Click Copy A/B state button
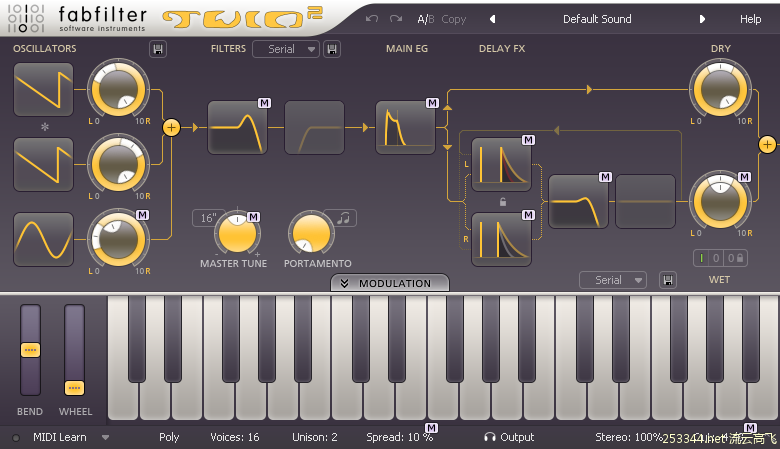780x449 pixels. click(454, 19)
